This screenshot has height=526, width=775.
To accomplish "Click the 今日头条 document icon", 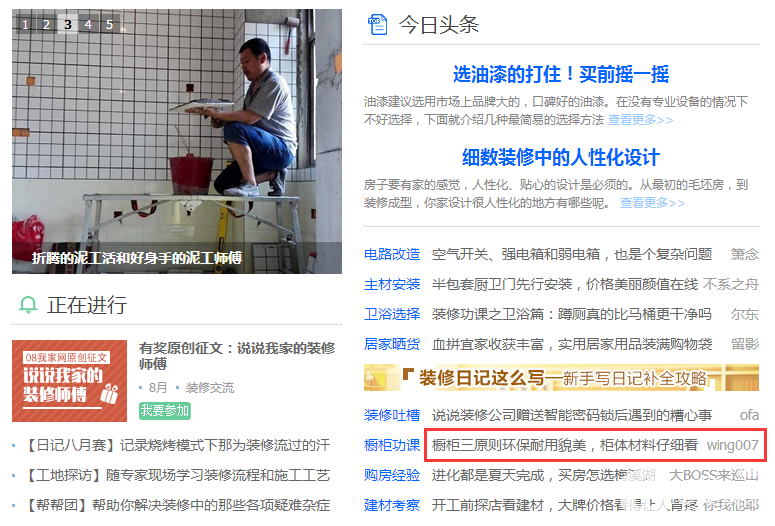I will click(378, 25).
